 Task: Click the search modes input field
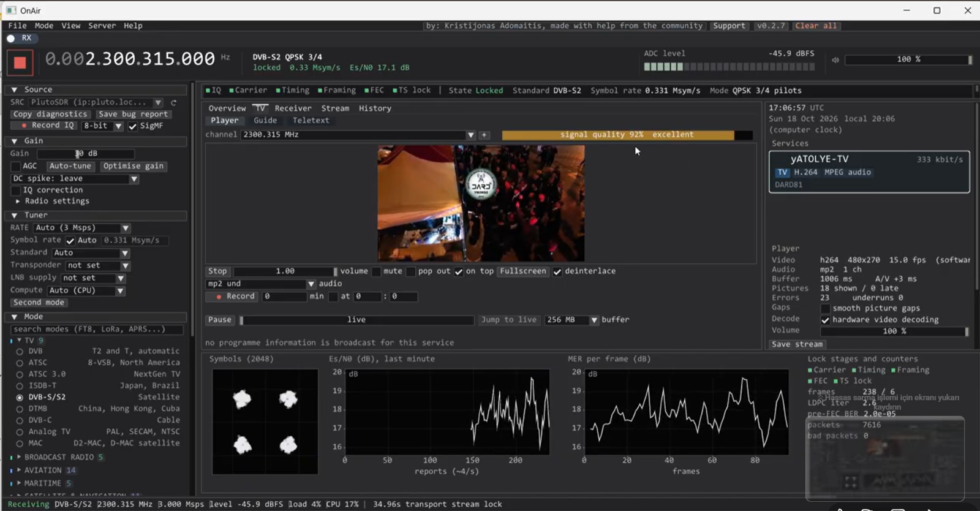tap(97, 330)
